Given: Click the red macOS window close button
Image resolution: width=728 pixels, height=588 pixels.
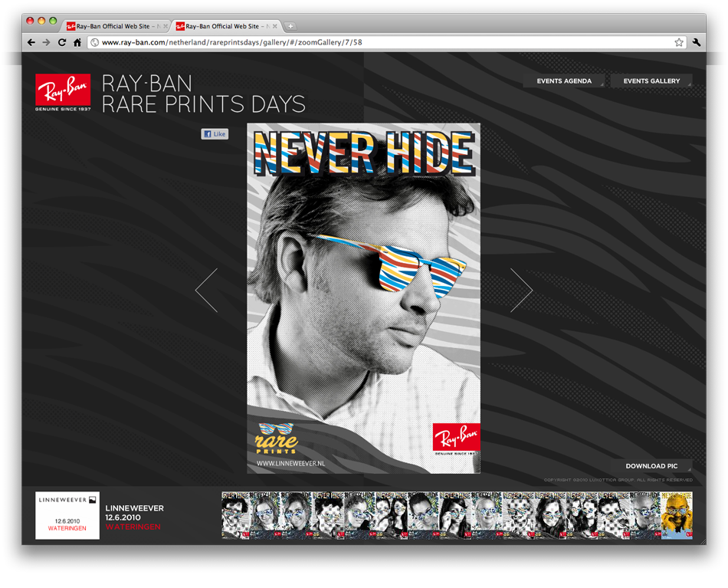Looking at the screenshot, I should click(x=30, y=21).
